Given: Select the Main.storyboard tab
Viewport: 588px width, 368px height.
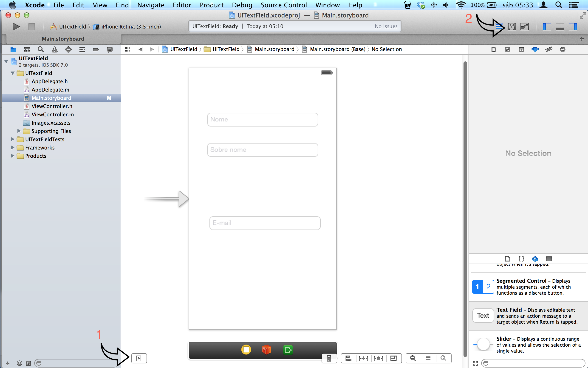Looking at the screenshot, I should (63, 39).
